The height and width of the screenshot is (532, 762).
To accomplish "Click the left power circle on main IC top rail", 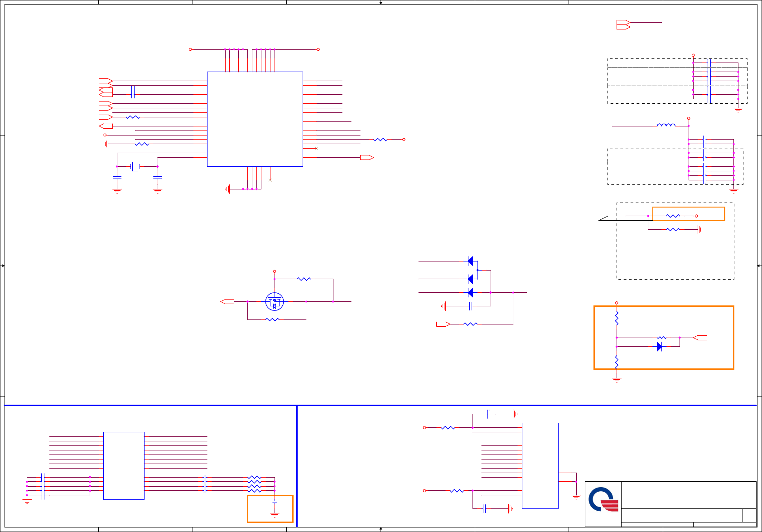I will (190, 49).
